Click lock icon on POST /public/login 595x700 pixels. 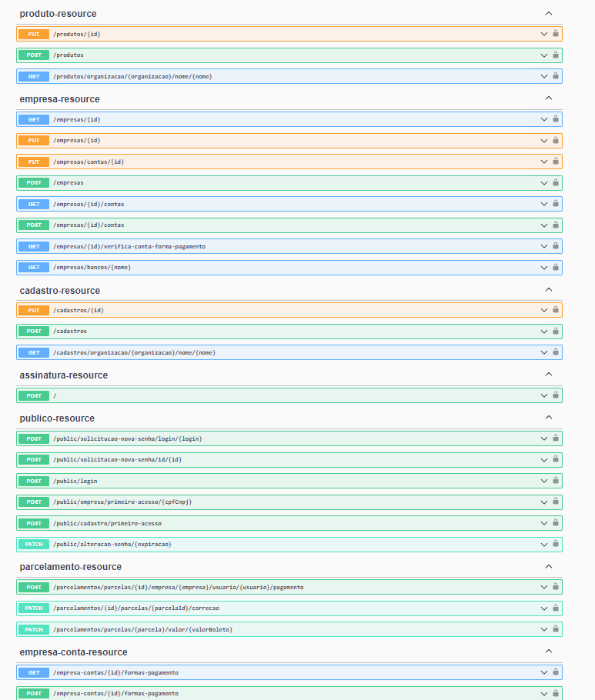(556, 480)
